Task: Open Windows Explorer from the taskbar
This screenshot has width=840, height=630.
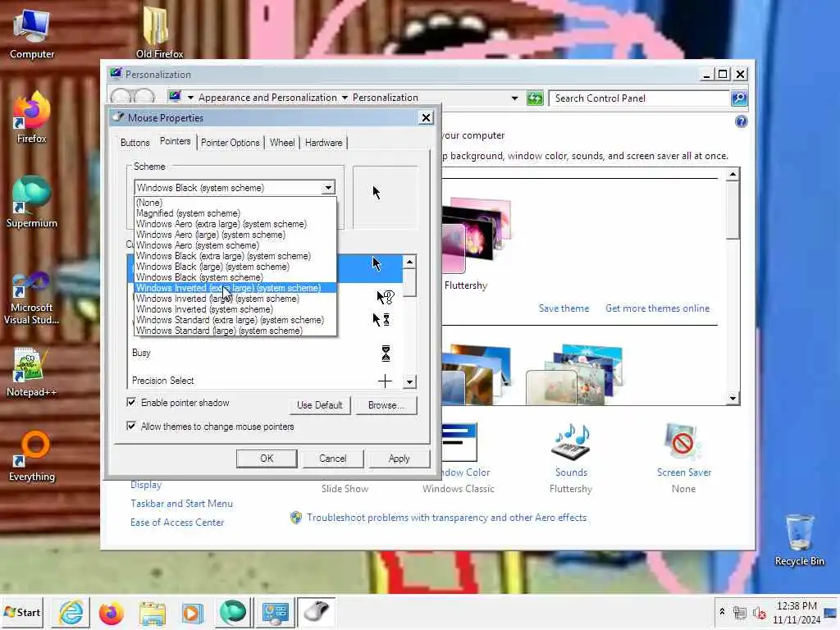Action: coord(152,613)
